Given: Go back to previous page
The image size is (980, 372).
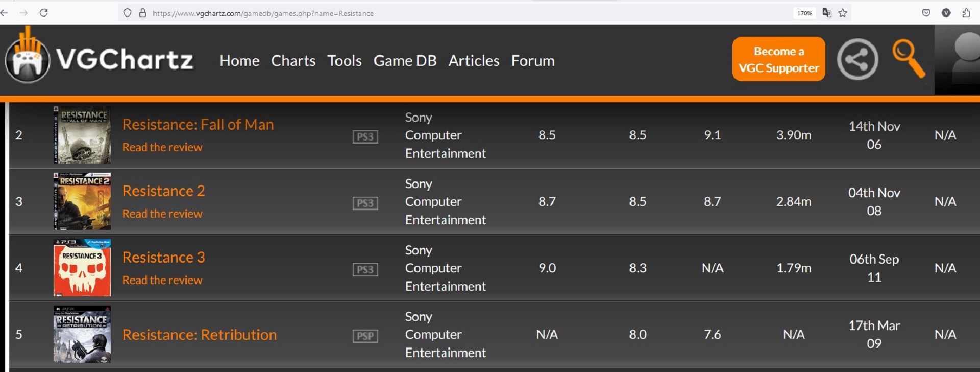Looking at the screenshot, I should [x=5, y=13].
